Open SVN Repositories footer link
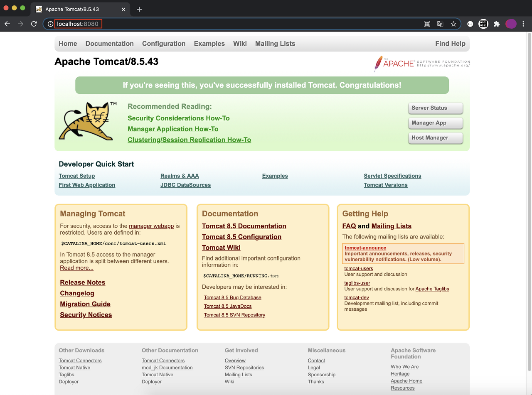The width and height of the screenshot is (532, 395). point(244,368)
